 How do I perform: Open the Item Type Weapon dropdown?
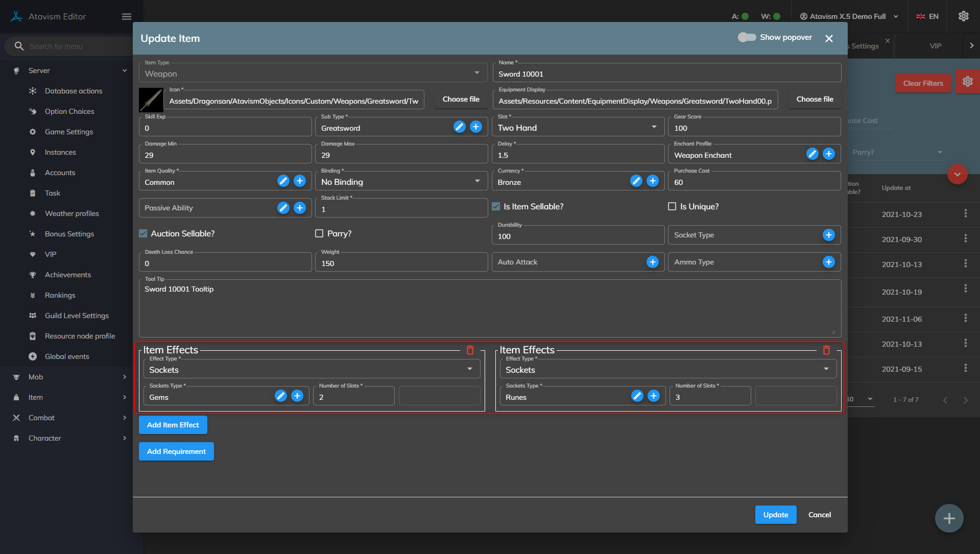[313, 74]
